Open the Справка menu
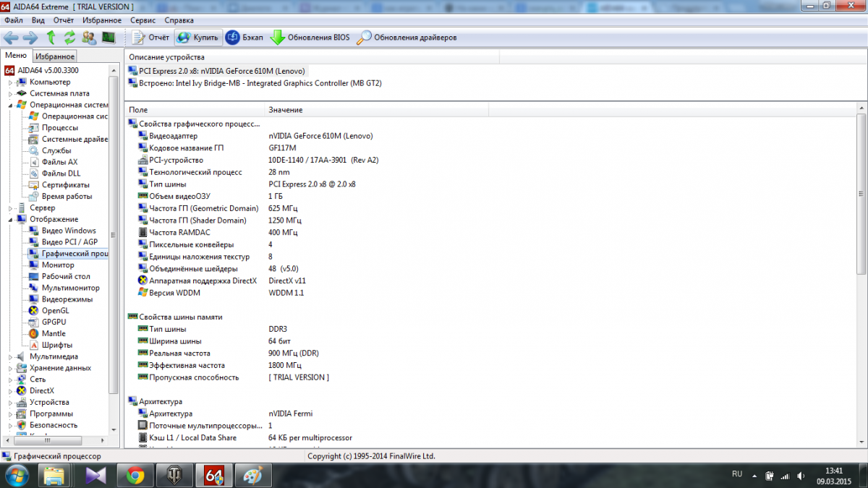Viewport: 868px width, 488px height. pos(179,20)
